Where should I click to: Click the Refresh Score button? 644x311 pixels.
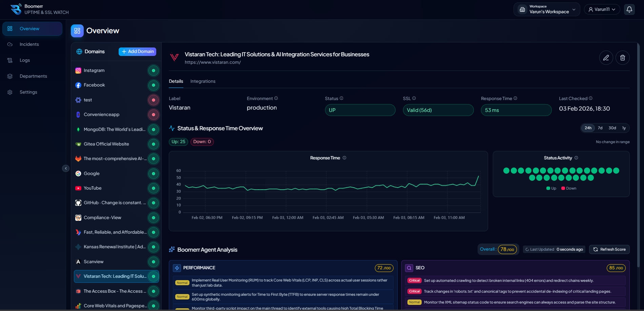point(609,250)
